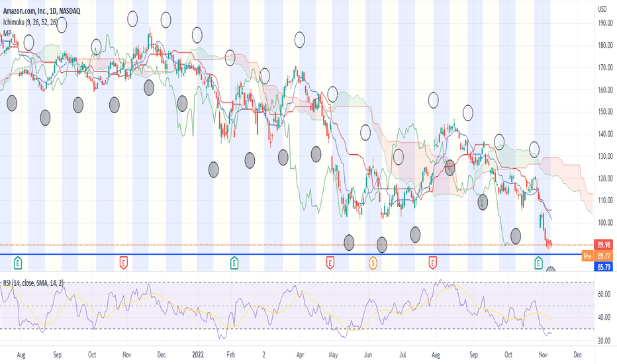Click the orange stock split S icon

coord(373,263)
